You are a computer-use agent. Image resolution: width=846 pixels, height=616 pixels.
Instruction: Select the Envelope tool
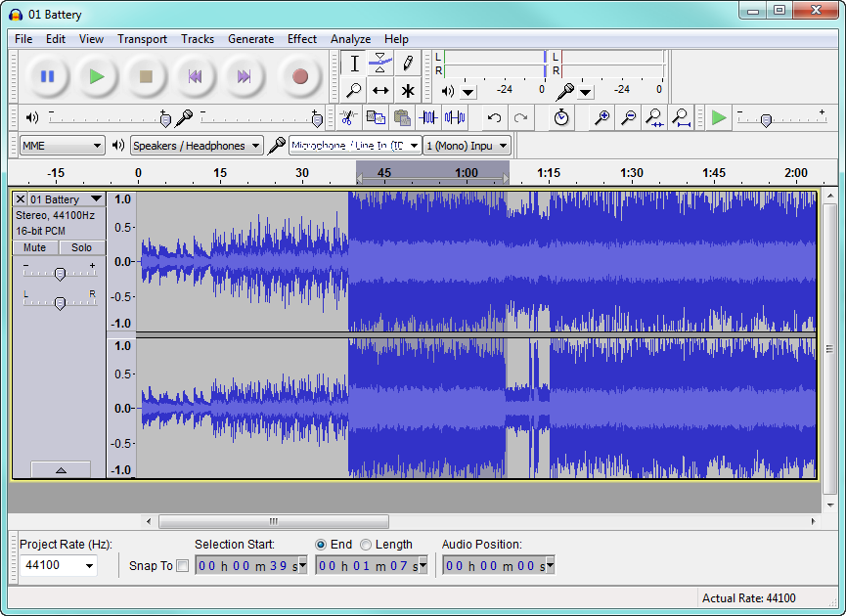(x=380, y=64)
